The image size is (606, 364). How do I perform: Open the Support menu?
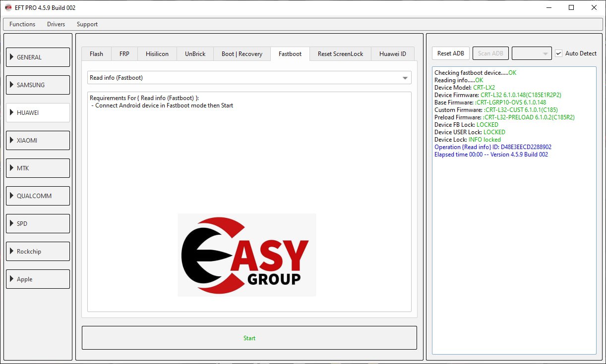(87, 24)
